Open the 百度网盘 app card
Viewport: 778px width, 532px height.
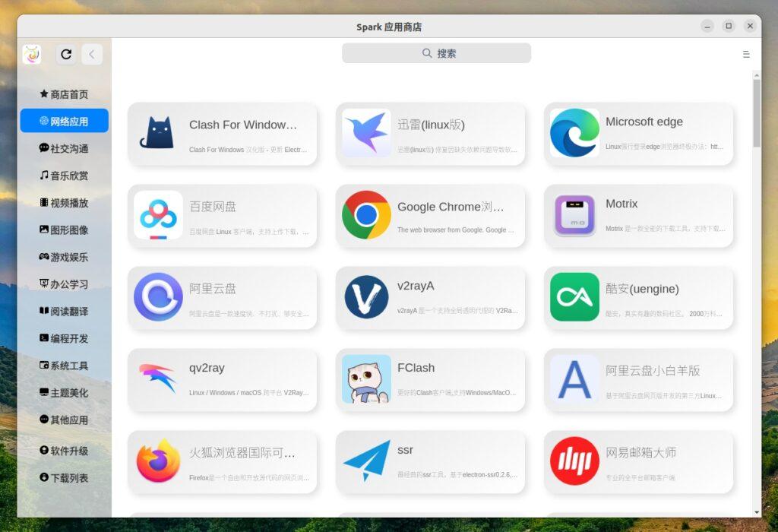click(x=222, y=215)
